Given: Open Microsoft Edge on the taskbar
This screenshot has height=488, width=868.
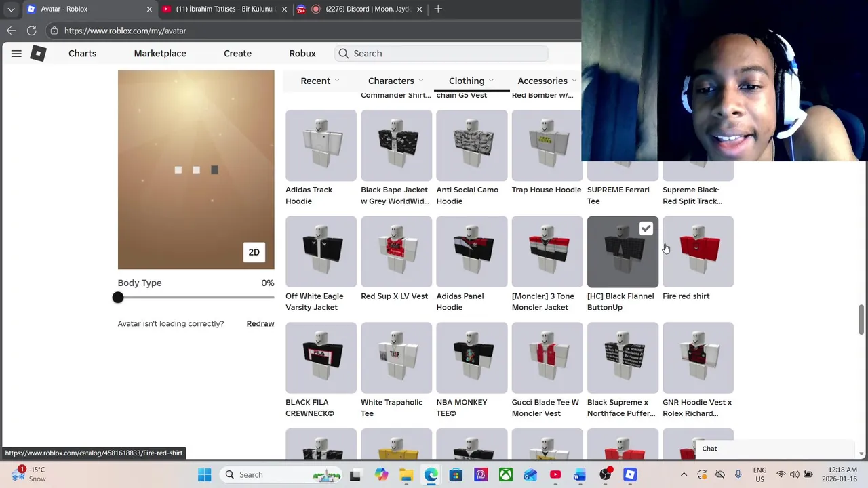Looking at the screenshot, I should tap(431, 475).
